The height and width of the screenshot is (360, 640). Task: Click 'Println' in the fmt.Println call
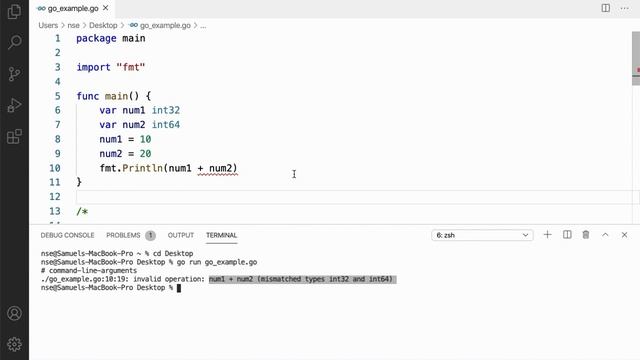click(142, 168)
